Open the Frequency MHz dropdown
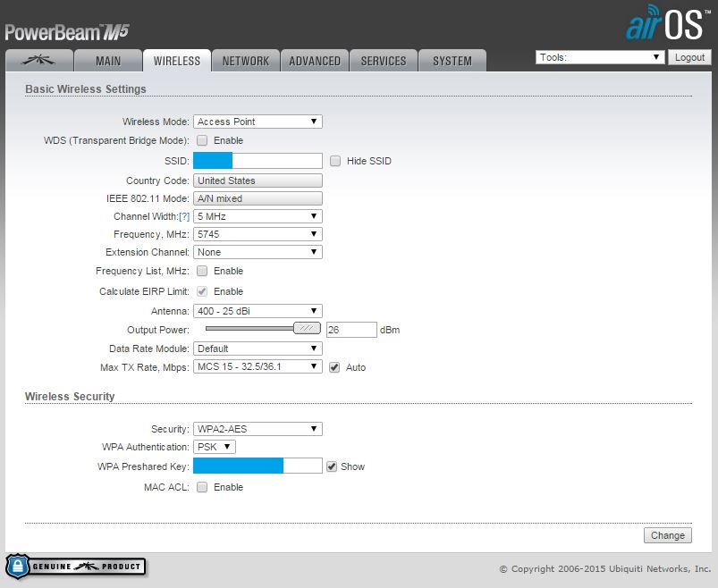718x588 pixels. tap(258, 234)
